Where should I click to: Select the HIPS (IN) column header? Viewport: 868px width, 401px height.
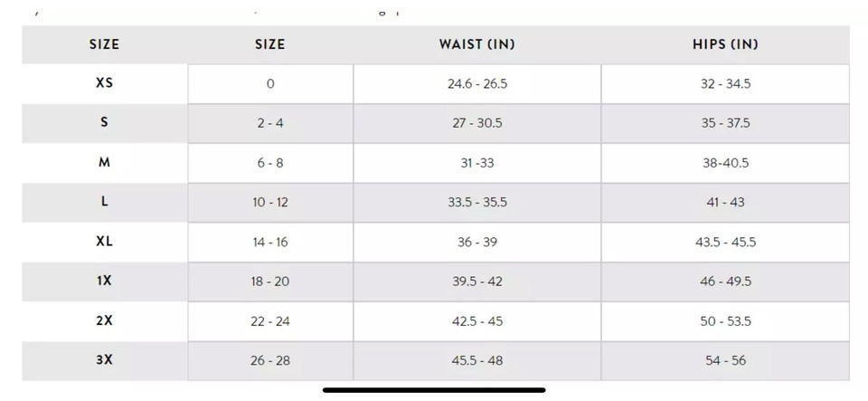(x=725, y=44)
